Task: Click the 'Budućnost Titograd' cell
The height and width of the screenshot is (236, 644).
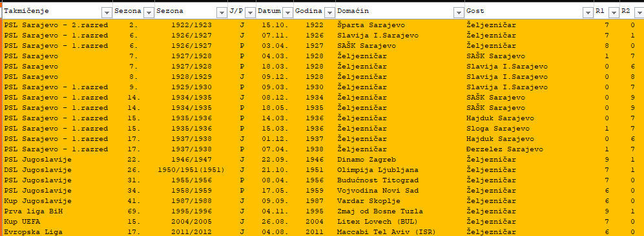Action: 400,180
